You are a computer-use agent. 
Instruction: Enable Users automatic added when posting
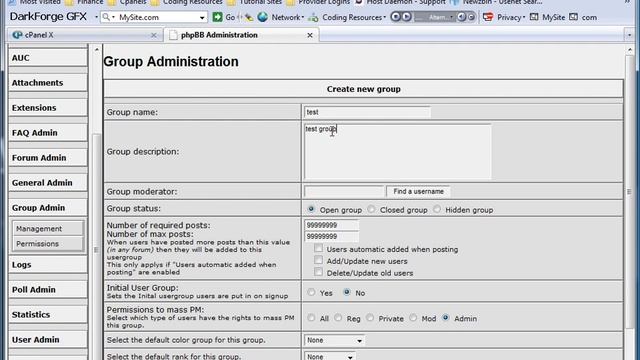click(318, 248)
